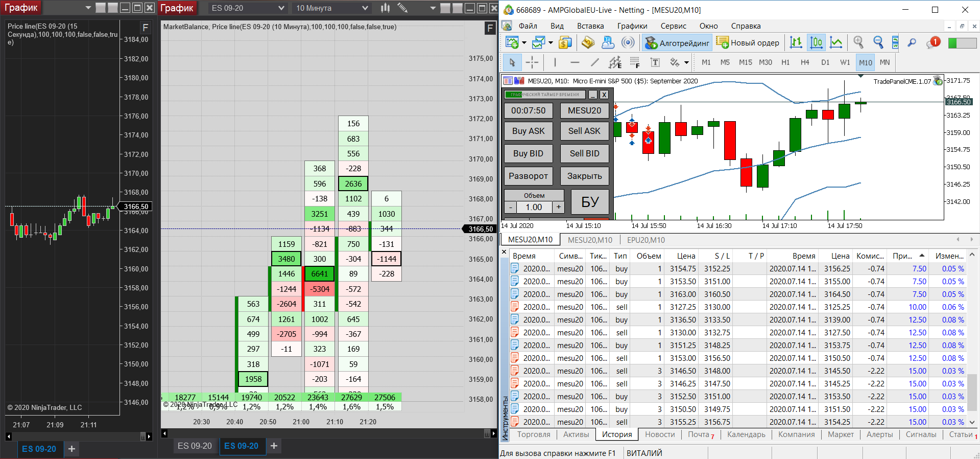Click the Buy ASK button
This screenshot has height=459, width=980.
pos(529,131)
